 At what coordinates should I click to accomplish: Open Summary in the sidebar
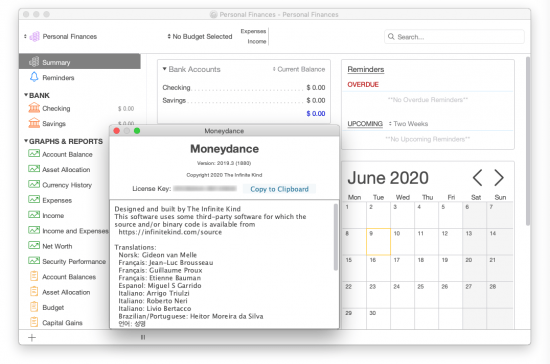tap(80, 62)
